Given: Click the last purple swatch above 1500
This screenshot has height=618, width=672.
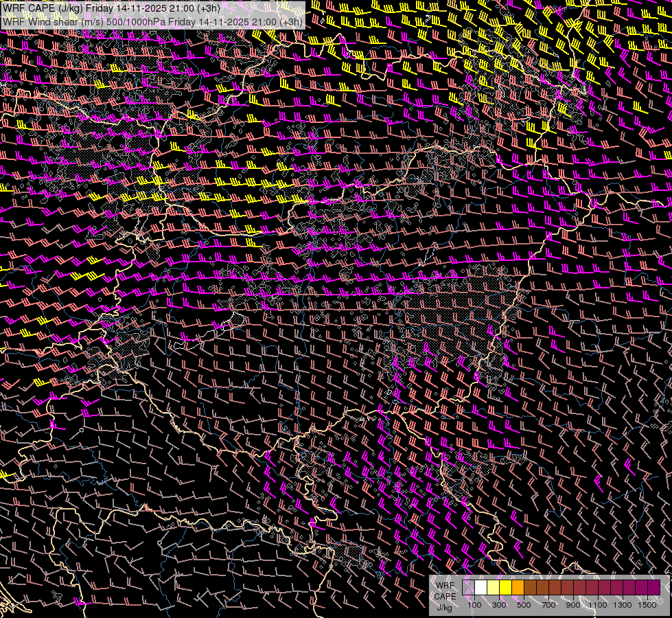Looking at the screenshot, I should [654, 588].
